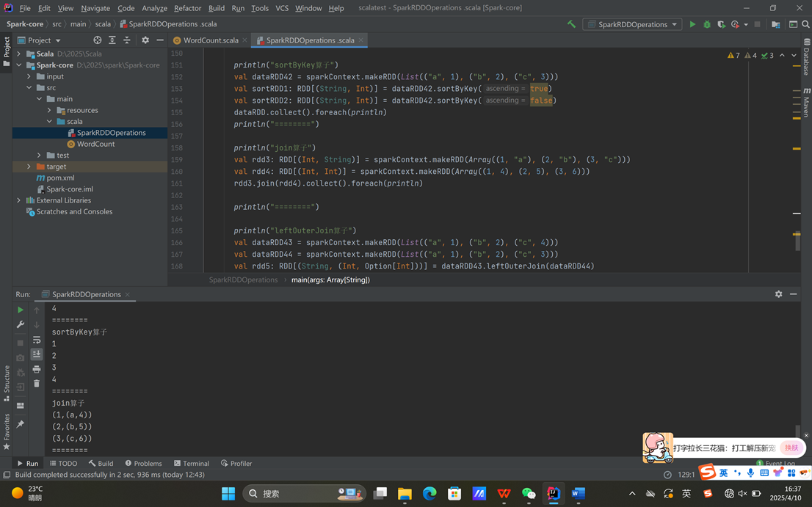Click the Run panel layout icon
This screenshot has height=507, width=812.
(x=21, y=406)
